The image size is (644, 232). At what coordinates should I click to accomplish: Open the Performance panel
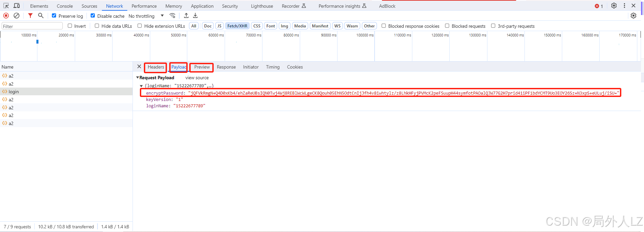point(144,6)
